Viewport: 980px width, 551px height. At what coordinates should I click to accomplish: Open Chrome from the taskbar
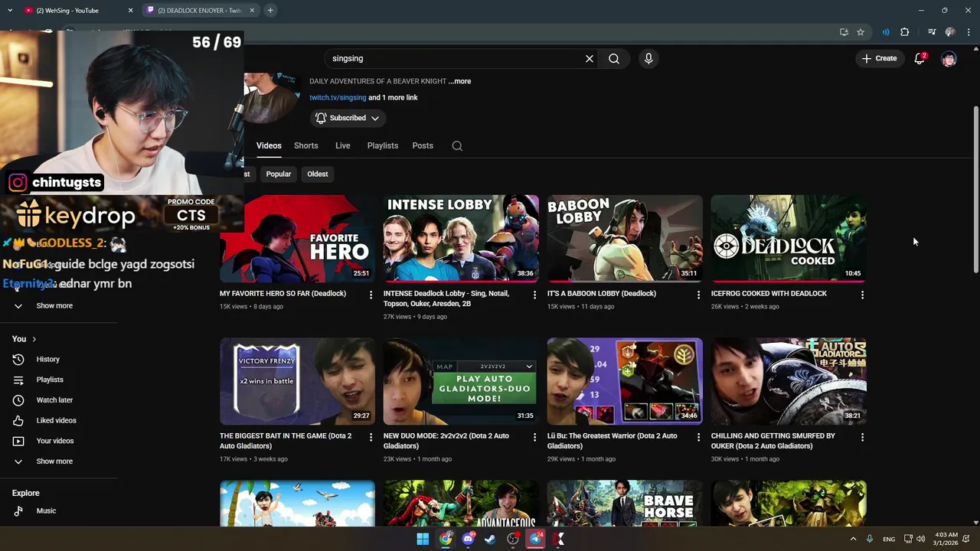tap(445, 539)
